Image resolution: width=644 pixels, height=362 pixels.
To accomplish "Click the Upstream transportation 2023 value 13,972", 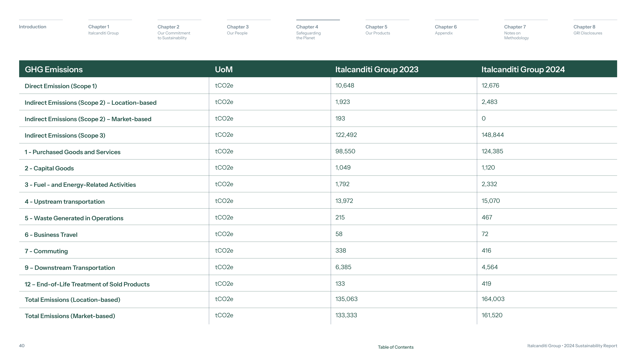I will coord(344,201).
